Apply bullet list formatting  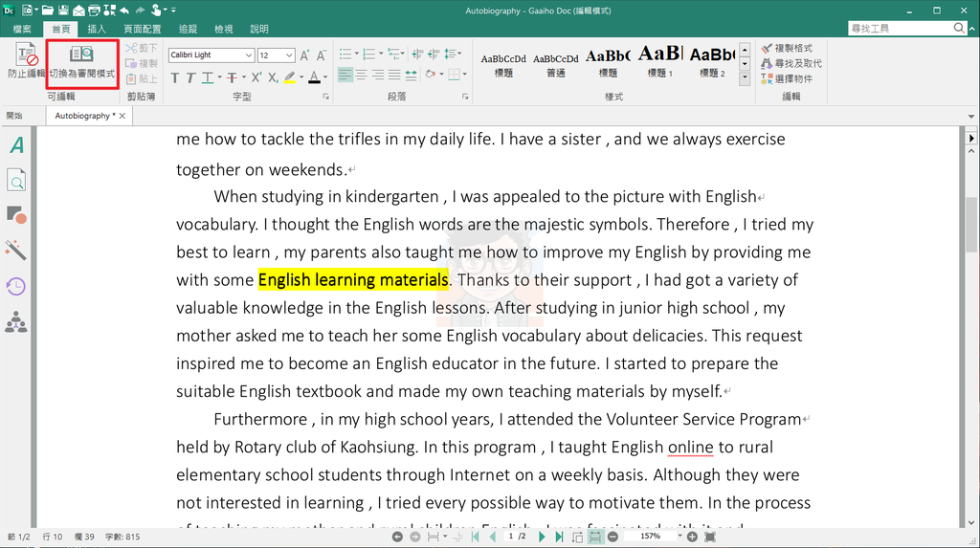(345, 54)
